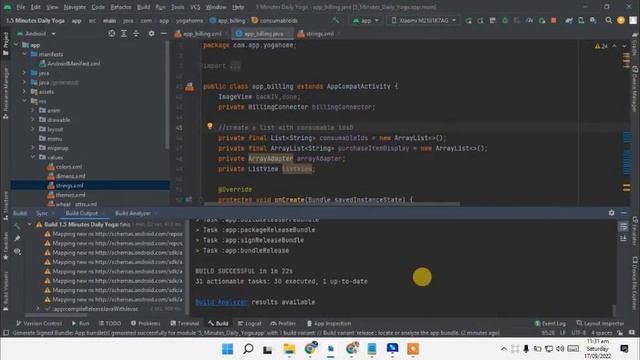Collapse the app module tree node
The image size is (640, 360).
pos(16,44)
